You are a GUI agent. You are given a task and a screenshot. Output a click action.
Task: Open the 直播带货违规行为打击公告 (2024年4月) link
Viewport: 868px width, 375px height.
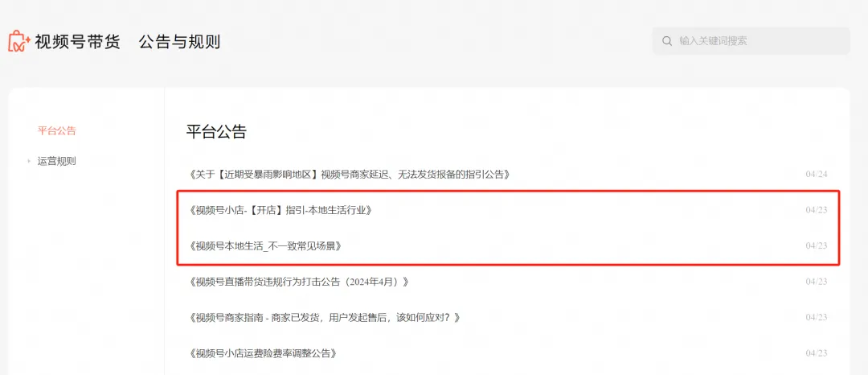click(x=299, y=282)
